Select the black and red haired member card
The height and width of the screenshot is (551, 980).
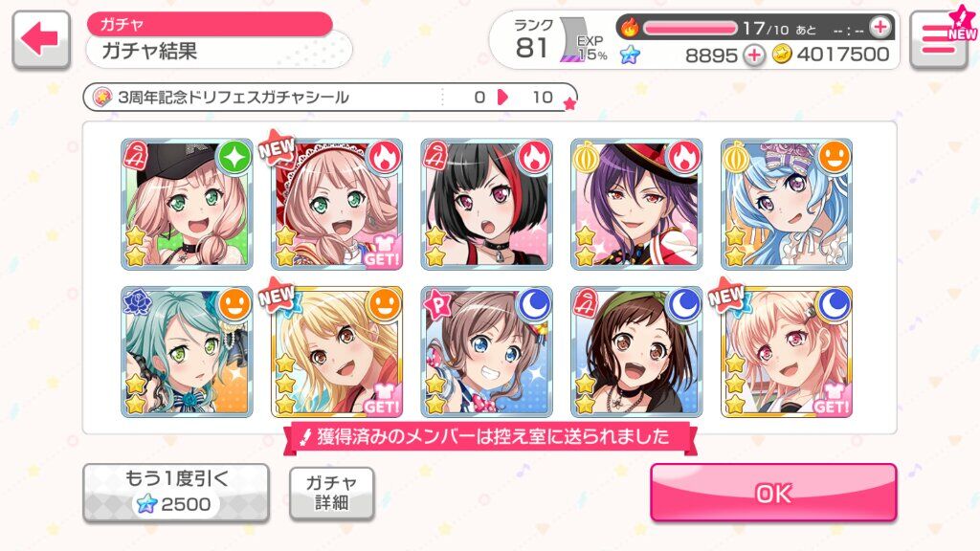point(487,205)
